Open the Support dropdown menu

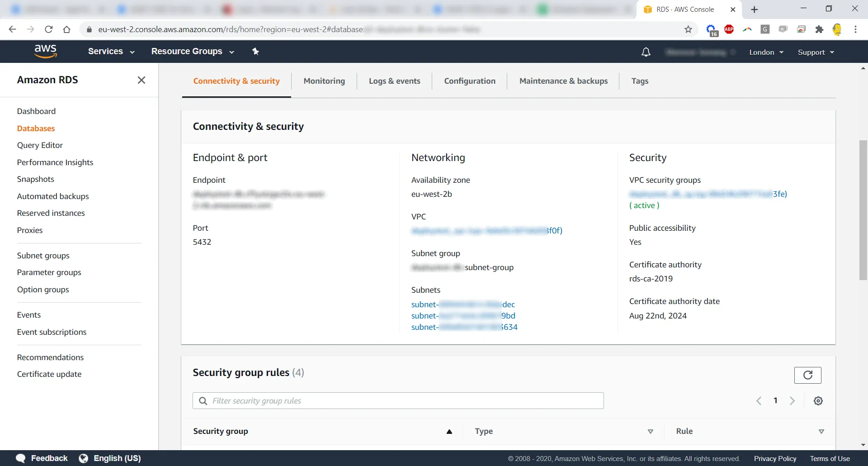click(816, 52)
